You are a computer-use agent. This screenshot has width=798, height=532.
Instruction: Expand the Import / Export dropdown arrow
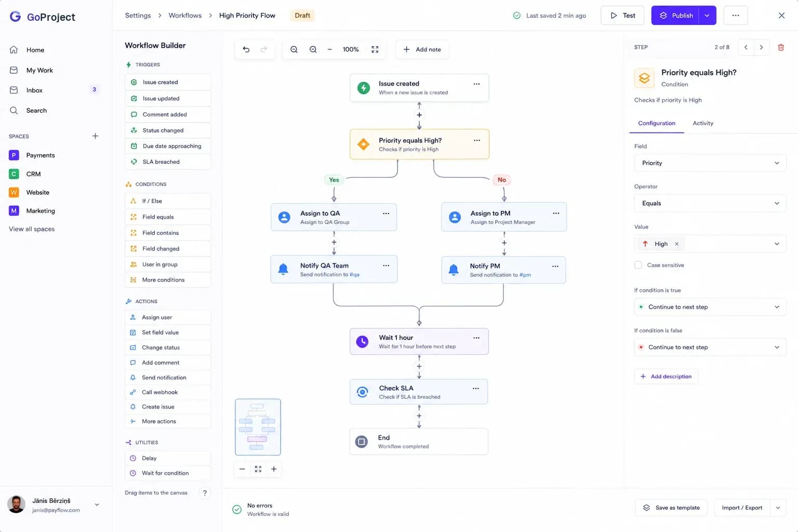coord(778,508)
